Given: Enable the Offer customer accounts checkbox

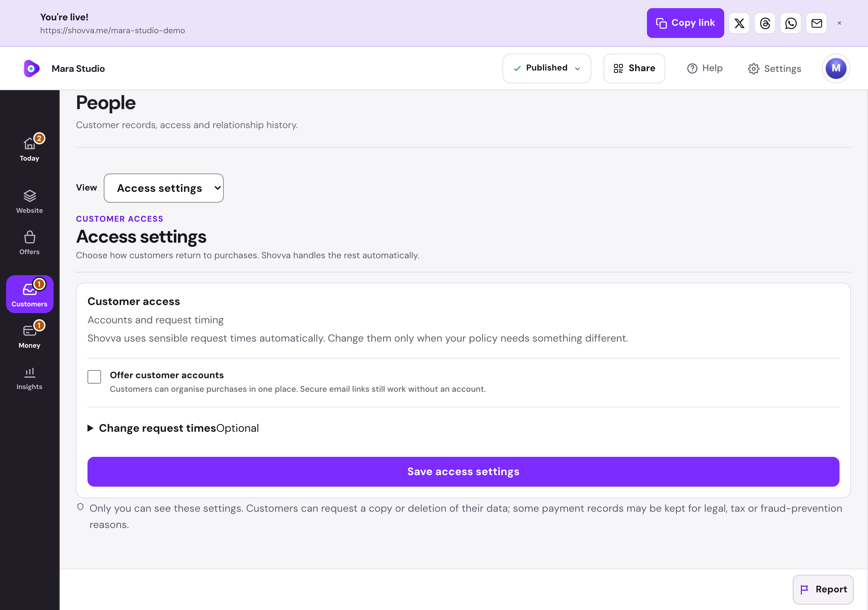Looking at the screenshot, I should 94,376.
